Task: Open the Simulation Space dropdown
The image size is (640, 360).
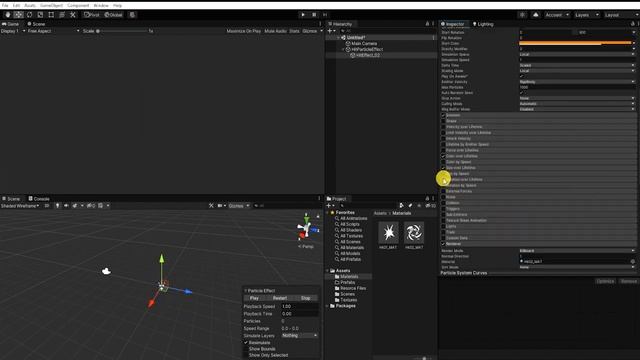Action: 577,54
